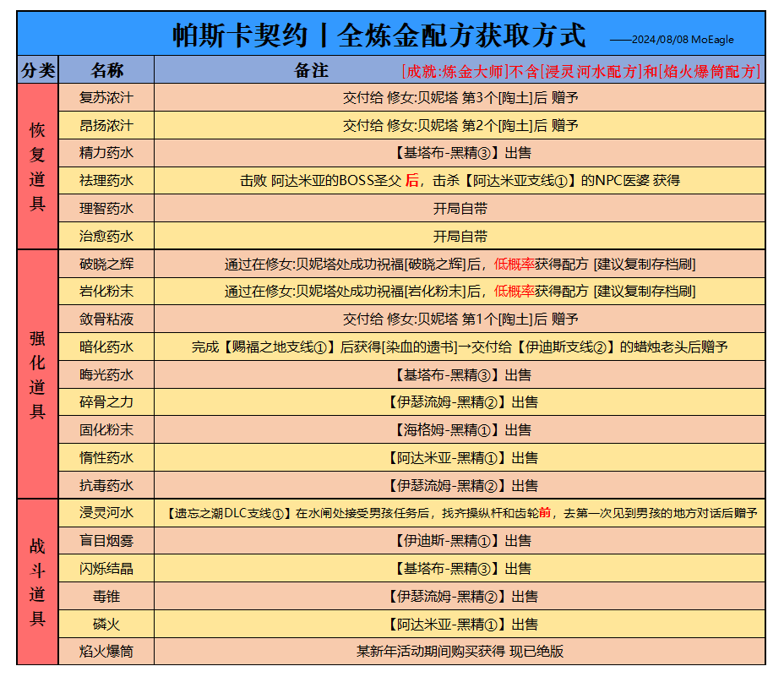Select the red 成就:炼金大师 note
This screenshot has height=677, width=784.
click(581, 71)
